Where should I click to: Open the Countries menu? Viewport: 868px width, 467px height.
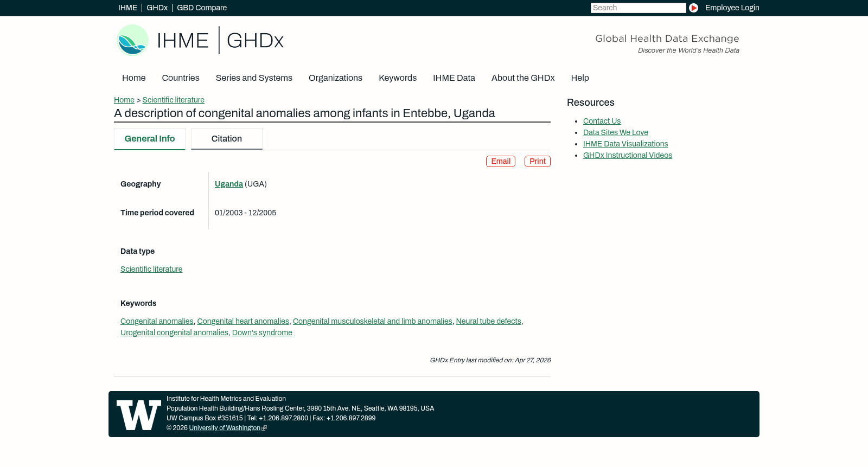181,78
